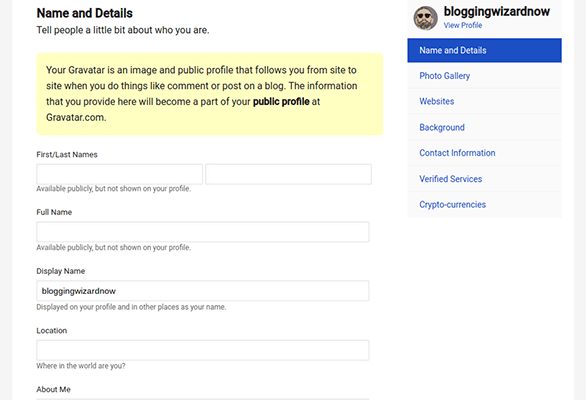586x400 pixels.
Task: Switch to the Background section
Action: click(x=484, y=127)
